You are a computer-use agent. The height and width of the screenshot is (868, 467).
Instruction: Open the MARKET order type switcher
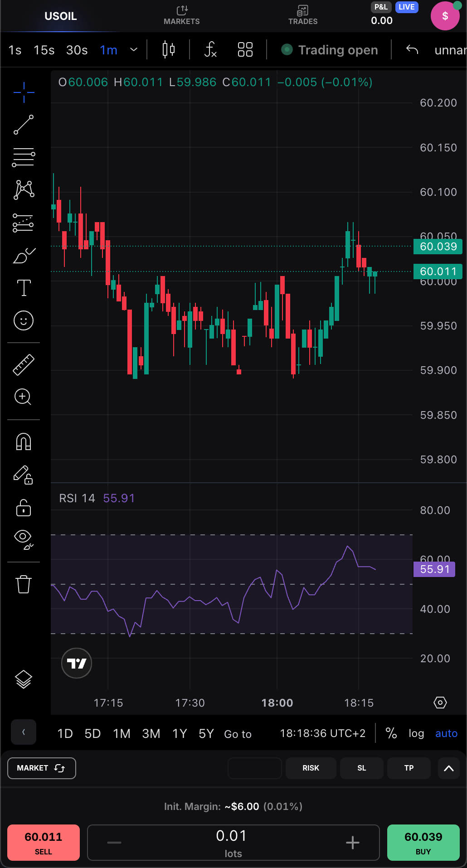click(42, 768)
